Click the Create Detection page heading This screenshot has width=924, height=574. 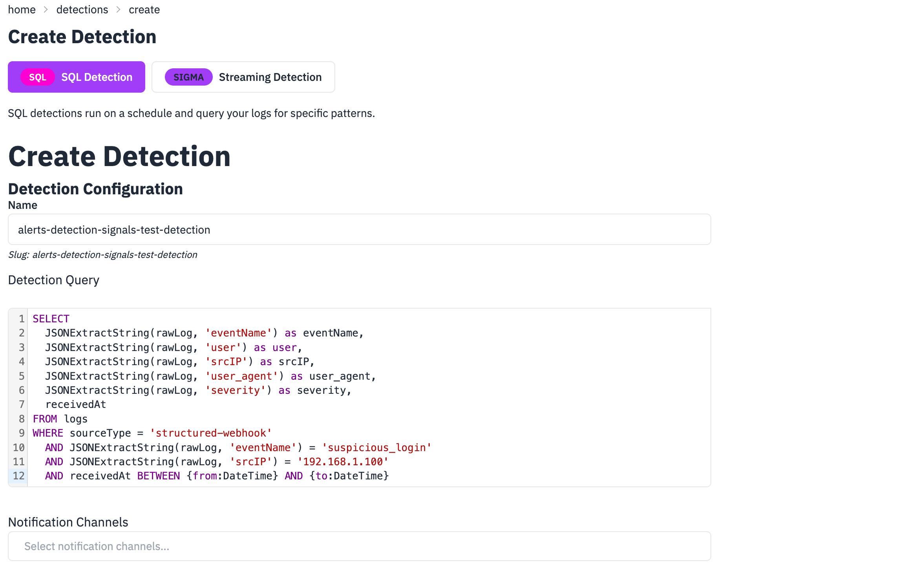tap(120, 156)
